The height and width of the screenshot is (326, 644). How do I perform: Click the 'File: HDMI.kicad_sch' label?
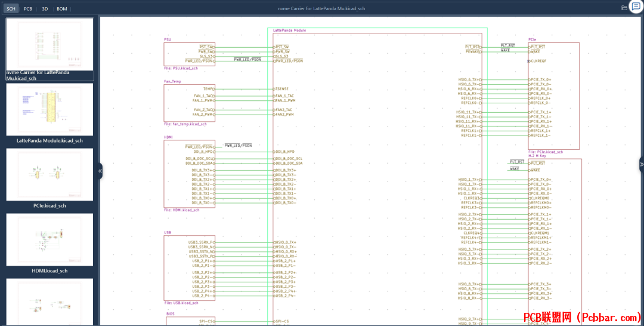(181, 210)
